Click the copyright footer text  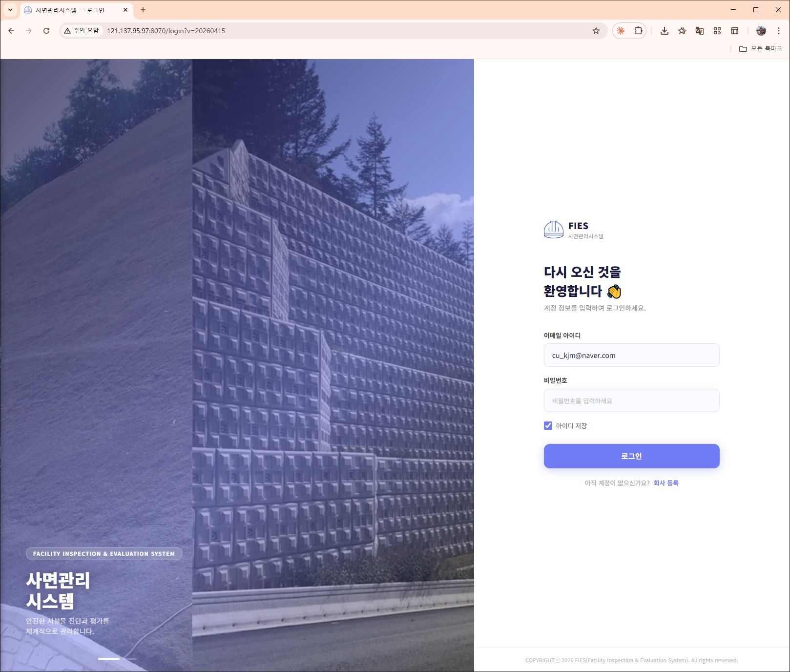click(x=631, y=660)
